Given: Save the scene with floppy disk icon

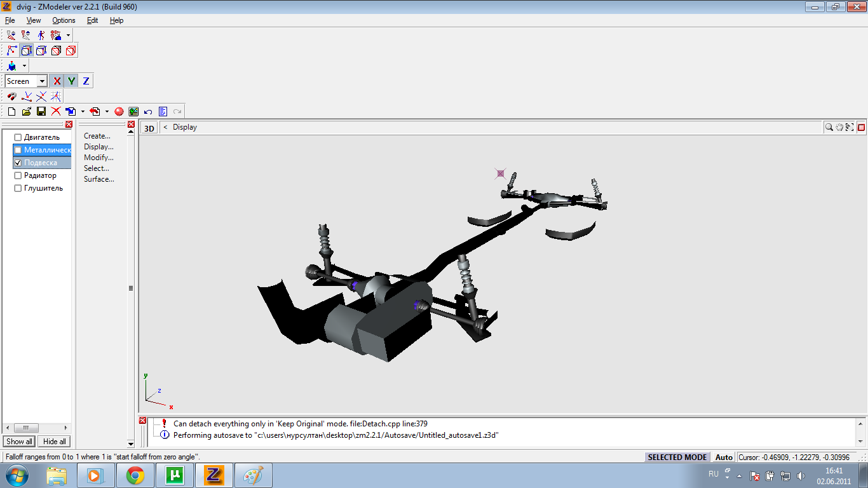Looking at the screenshot, I should (41, 111).
